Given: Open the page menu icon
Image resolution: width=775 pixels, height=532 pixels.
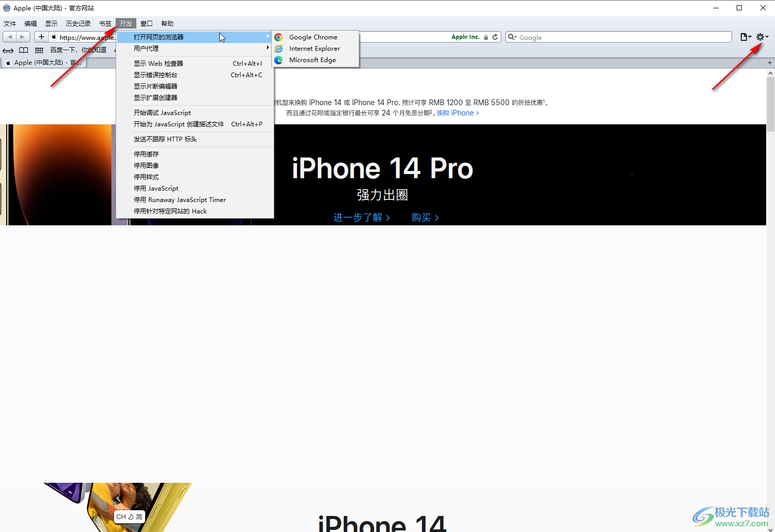Looking at the screenshot, I should [x=745, y=37].
